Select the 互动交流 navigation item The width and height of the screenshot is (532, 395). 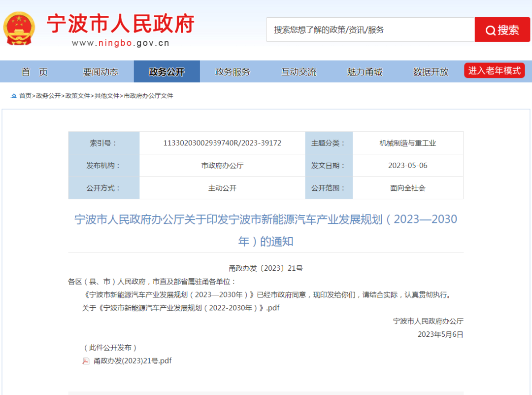[x=299, y=71]
